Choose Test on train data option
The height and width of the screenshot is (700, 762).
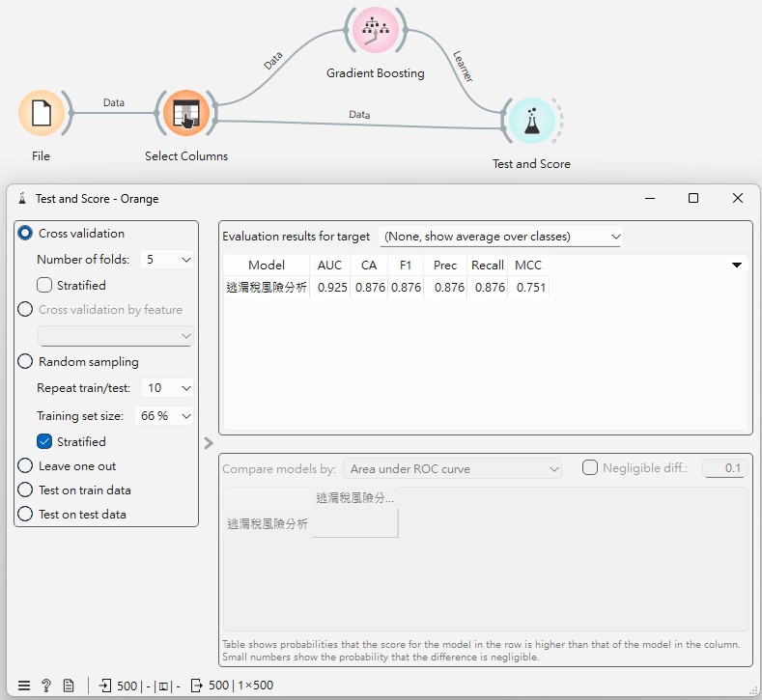pyautogui.click(x=25, y=490)
